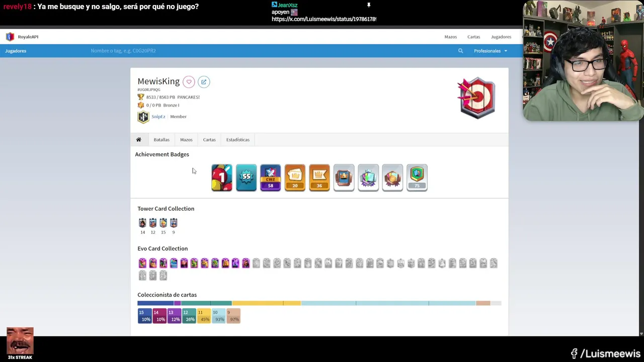
Task: Click the silver badge with the orange medal
Action: tap(392, 177)
